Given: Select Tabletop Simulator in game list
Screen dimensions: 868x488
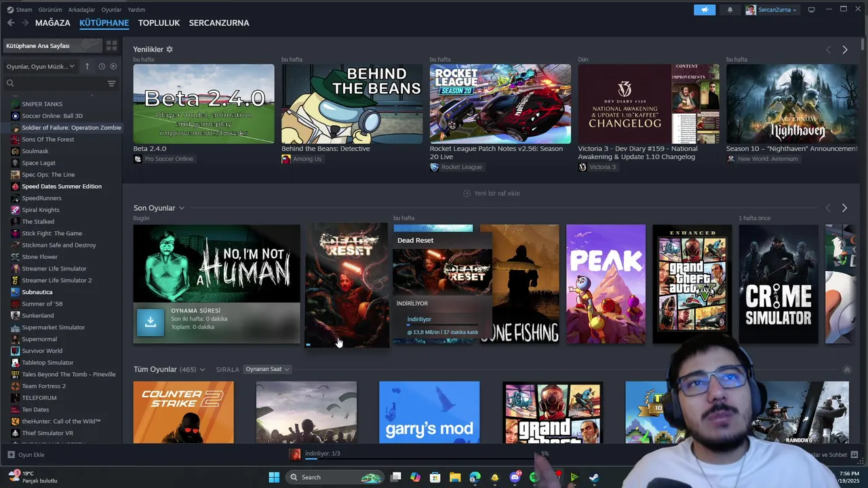Looking at the screenshot, I should (47, 363).
